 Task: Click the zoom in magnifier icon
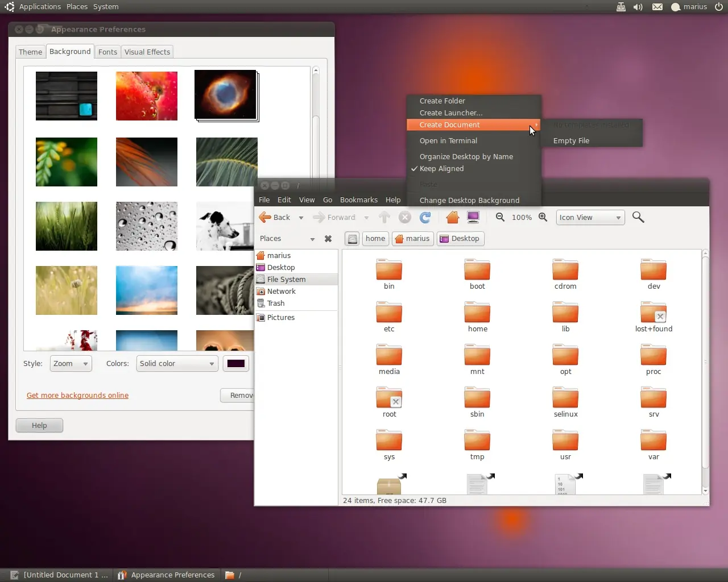pyautogui.click(x=543, y=217)
